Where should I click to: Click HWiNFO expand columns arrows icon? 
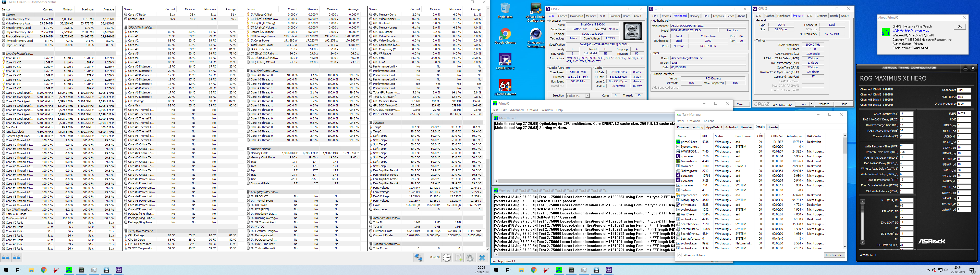(6, 257)
